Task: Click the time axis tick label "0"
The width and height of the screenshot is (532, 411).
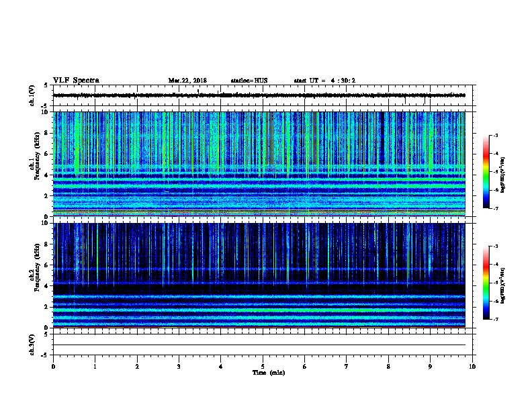Action: [53, 367]
